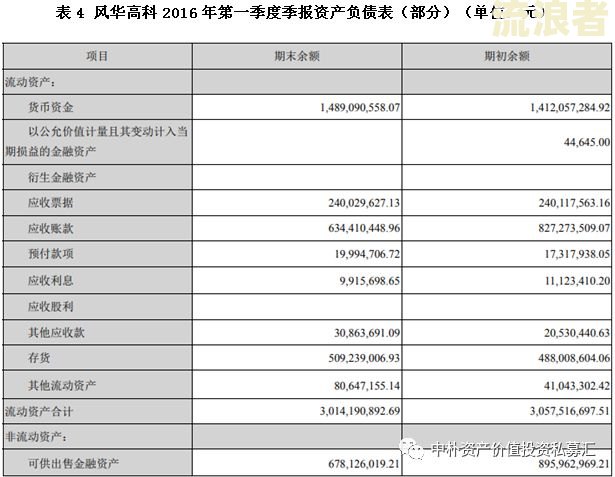Viewport: 615px width, 477px height.
Task: Click value 41,043,302.42
Action: tap(577, 386)
